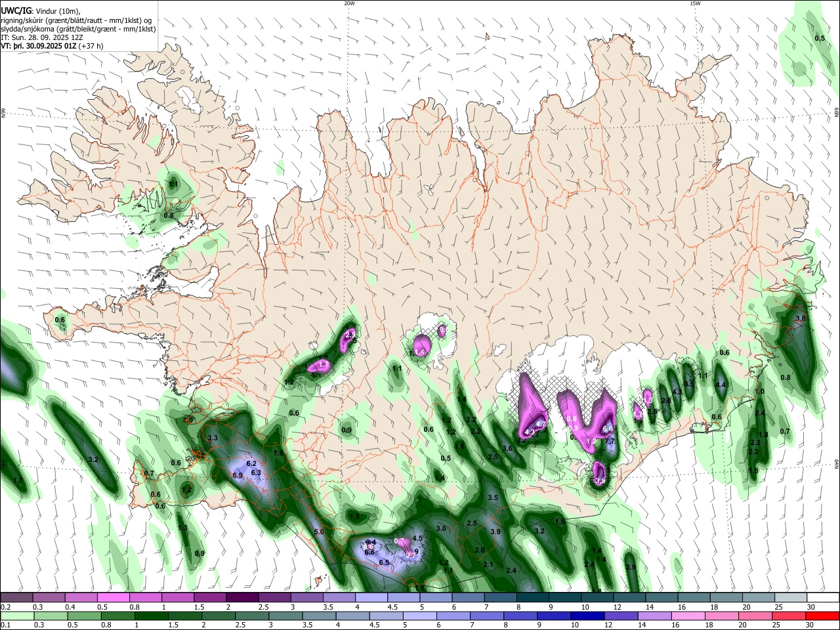Select the lilac 14 swatch in lower legend row

tap(654, 616)
